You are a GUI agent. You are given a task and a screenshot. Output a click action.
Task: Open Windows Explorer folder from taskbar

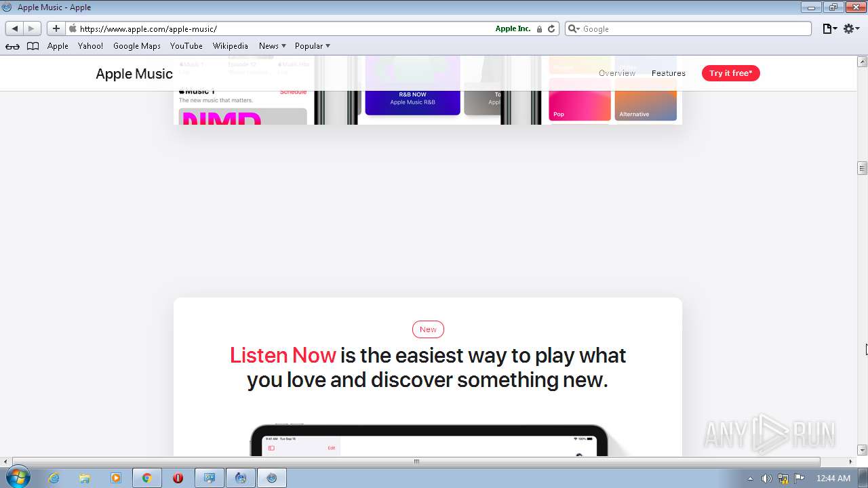click(85, 478)
